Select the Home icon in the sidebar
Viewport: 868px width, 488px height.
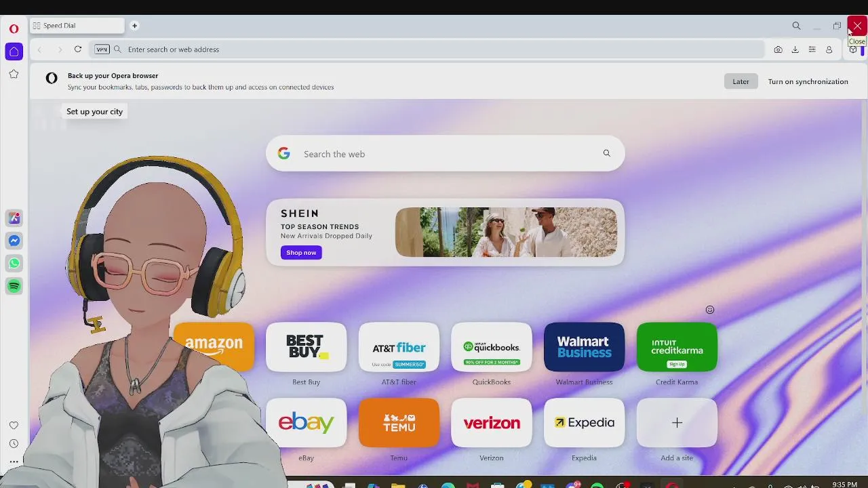click(x=14, y=52)
